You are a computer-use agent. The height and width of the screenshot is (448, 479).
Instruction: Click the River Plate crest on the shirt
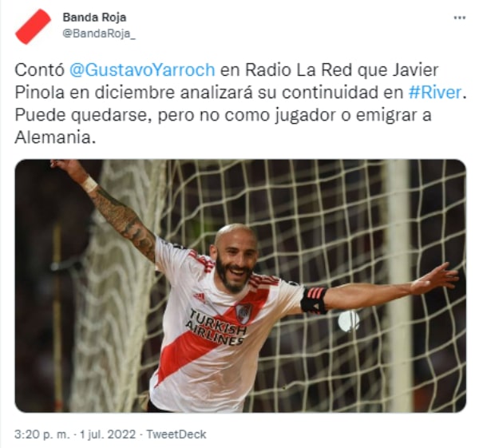point(243,313)
